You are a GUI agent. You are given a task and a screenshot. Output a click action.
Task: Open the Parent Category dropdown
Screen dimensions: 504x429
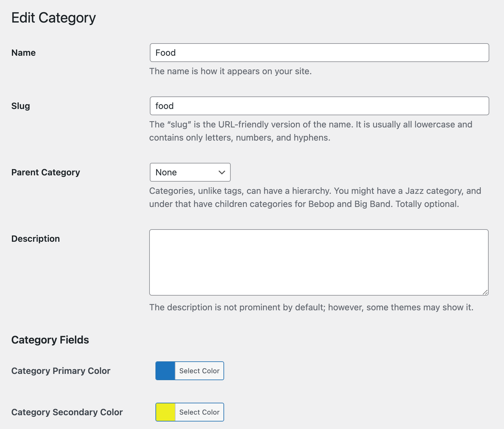click(x=190, y=172)
